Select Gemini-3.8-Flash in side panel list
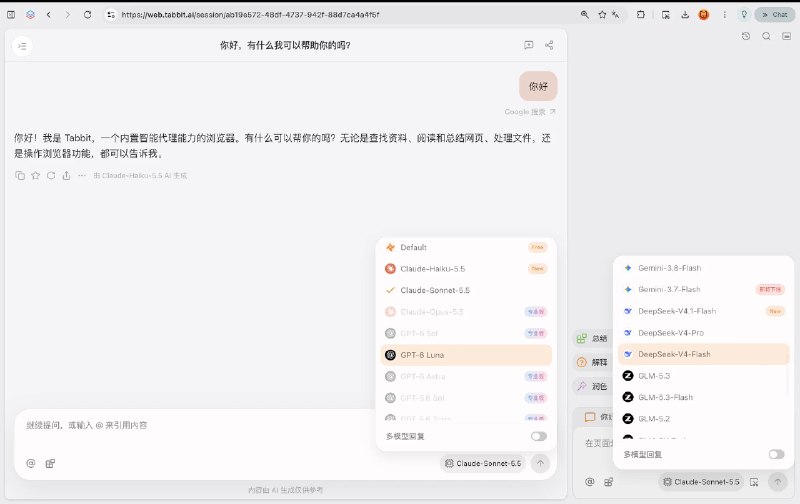 point(704,268)
